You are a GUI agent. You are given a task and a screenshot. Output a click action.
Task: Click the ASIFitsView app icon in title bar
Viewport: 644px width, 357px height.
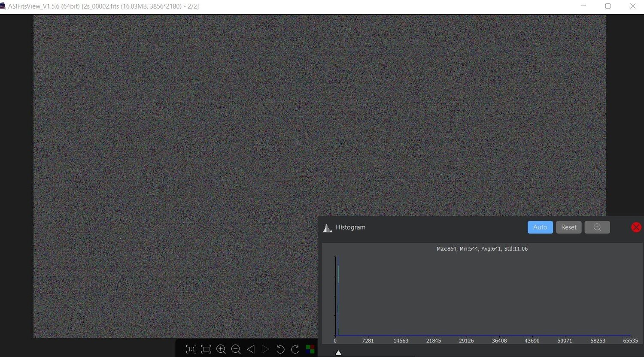pyautogui.click(x=3, y=6)
